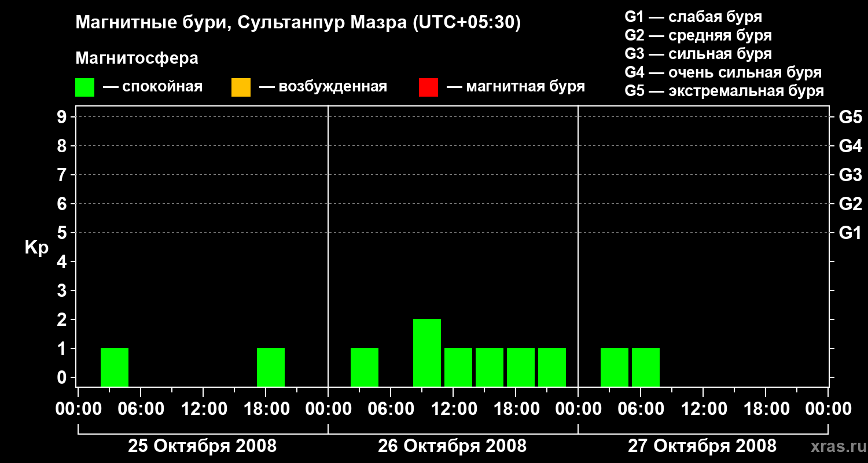Viewport: 868px width, 463px height.
Task: Click the 2 value on the Kp axis
Action: (63, 319)
